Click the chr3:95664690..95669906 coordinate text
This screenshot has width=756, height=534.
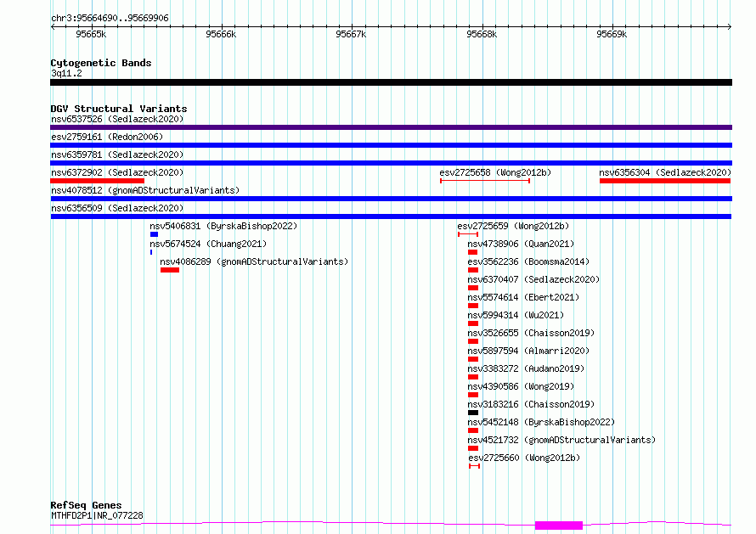click(110, 18)
